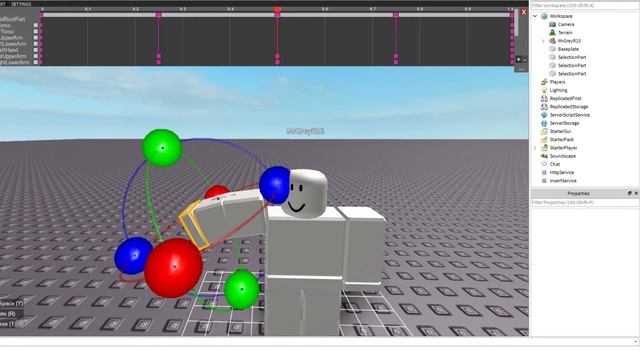Select the ServerStorage icon
This screenshot has width=640, height=360.
pos(544,123)
